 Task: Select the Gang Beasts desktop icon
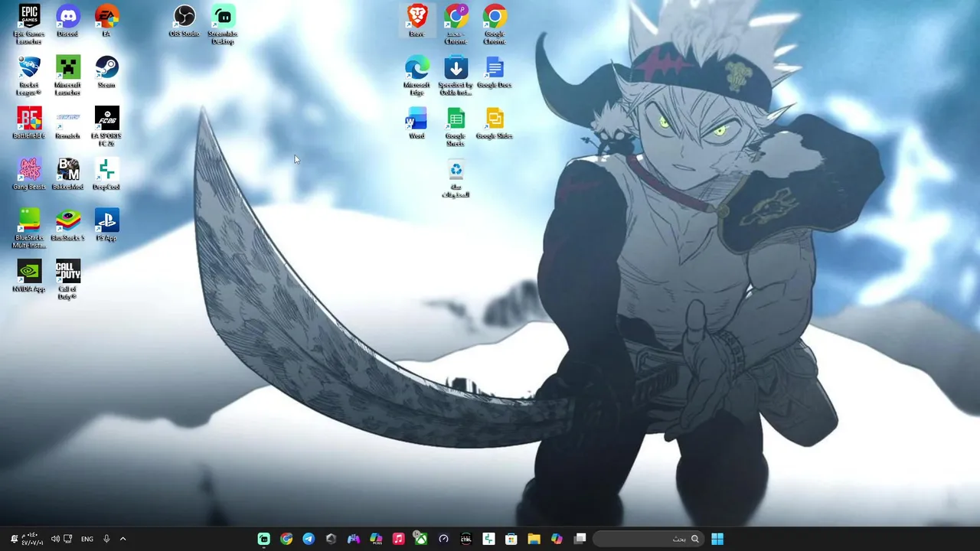coord(29,174)
